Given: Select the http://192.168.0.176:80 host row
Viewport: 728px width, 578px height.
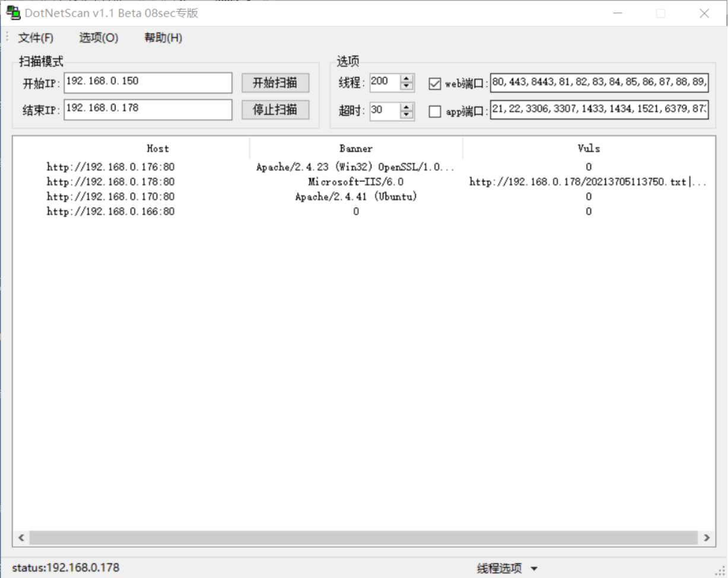Looking at the screenshot, I should pyautogui.click(x=111, y=167).
